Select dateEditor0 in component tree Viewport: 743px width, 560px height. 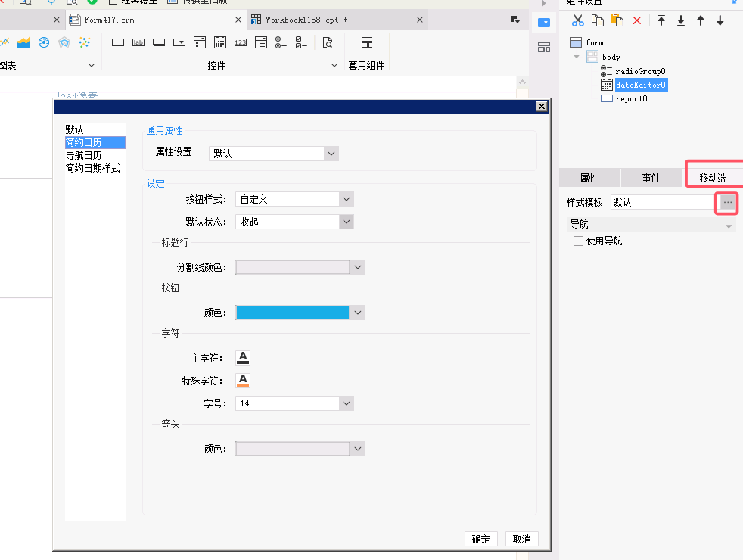point(641,86)
